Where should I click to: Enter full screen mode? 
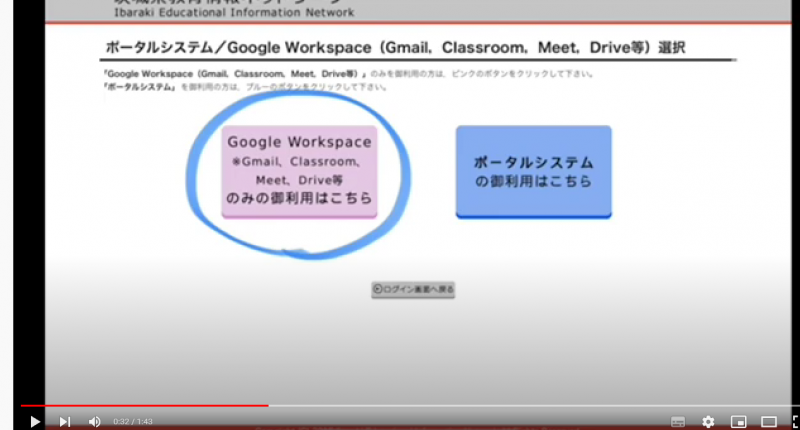tap(796, 422)
